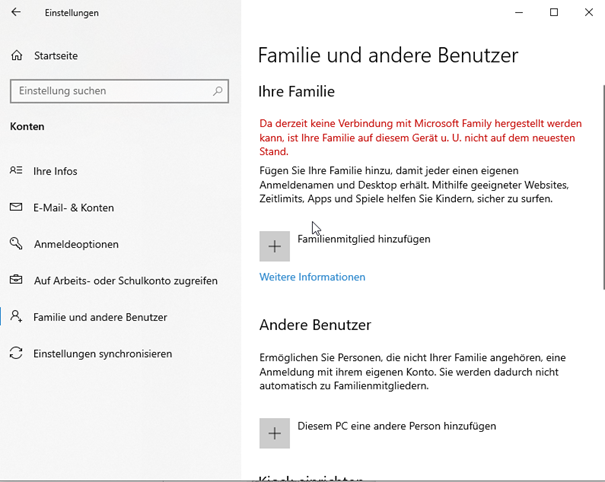605x482 pixels.
Task: Click the Anmeldeoptionen key icon
Action: coord(16,244)
